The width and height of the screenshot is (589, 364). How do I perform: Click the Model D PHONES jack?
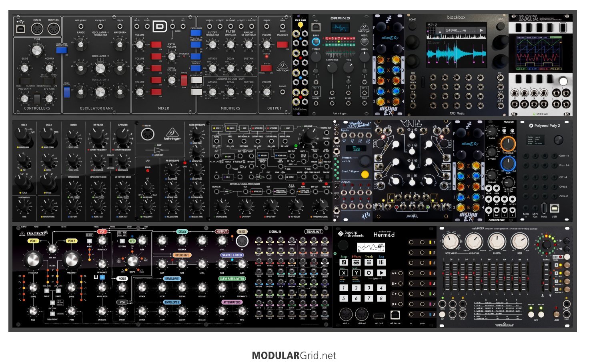pyautogui.click(x=282, y=92)
